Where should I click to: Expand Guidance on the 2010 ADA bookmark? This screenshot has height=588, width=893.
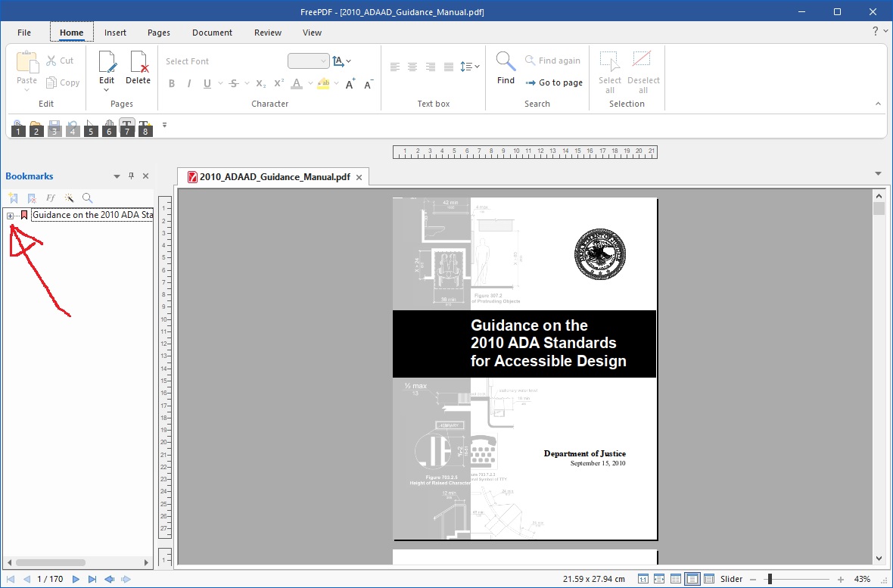pos(11,216)
